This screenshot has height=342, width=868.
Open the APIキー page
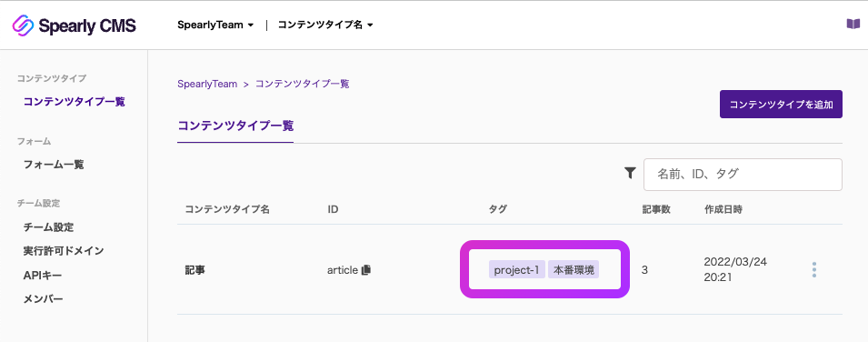[43, 276]
